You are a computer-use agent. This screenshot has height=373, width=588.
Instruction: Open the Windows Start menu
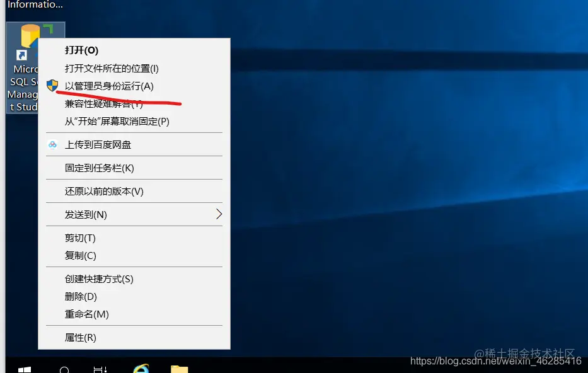tap(24, 369)
